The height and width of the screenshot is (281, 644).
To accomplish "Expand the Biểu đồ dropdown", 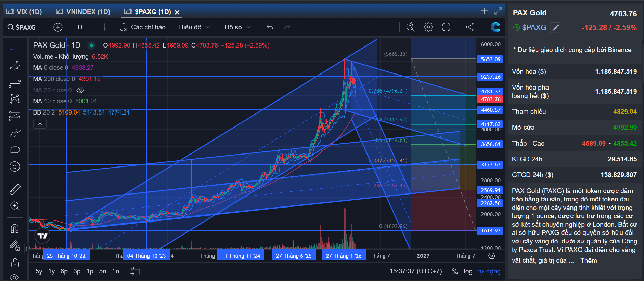I will [194, 27].
